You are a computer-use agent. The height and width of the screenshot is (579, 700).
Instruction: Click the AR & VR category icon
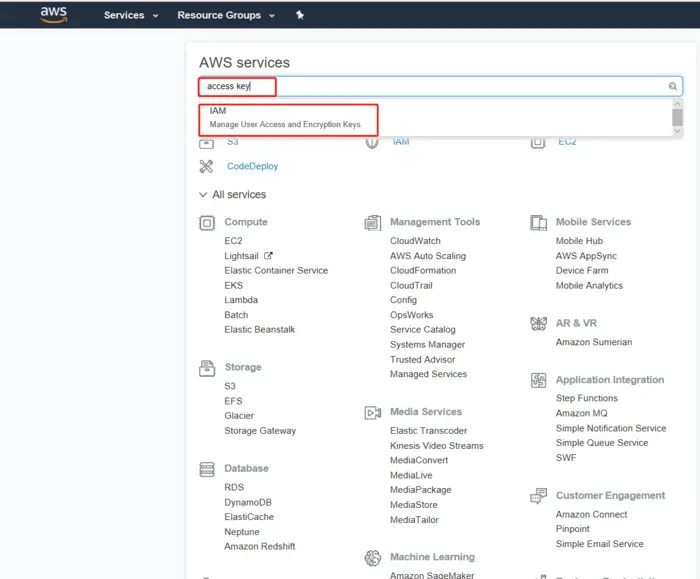tap(538, 324)
